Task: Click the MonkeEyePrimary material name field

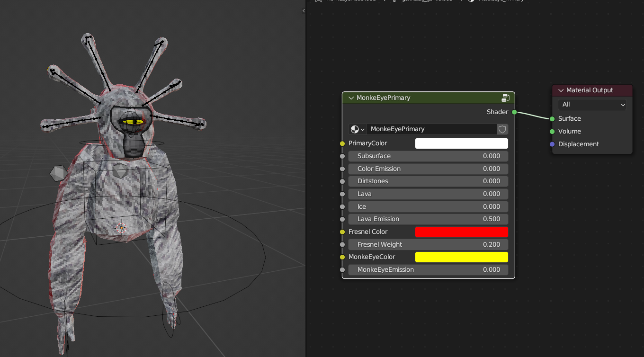Action: [x=432, y=129]
